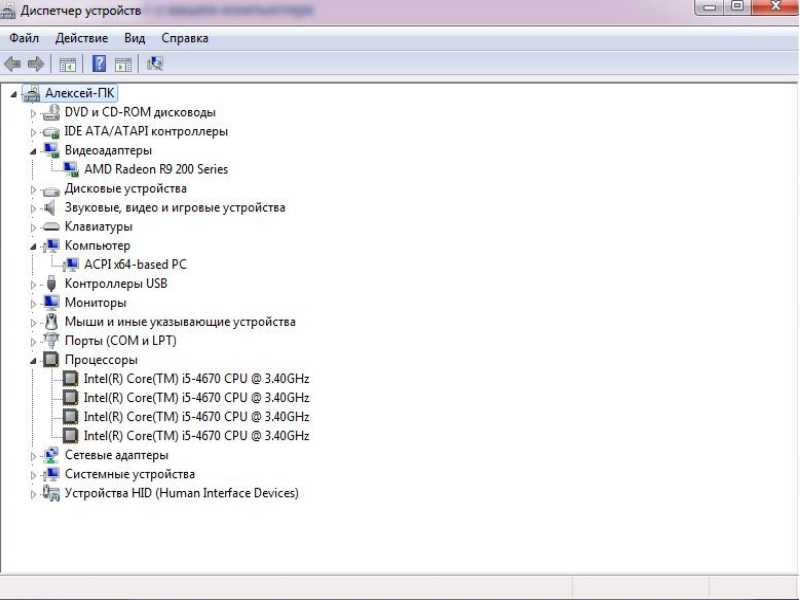This screenshot has height=600, width=800.
Task: Select ACPI x64-based PC text
Action: coord(135,265)
